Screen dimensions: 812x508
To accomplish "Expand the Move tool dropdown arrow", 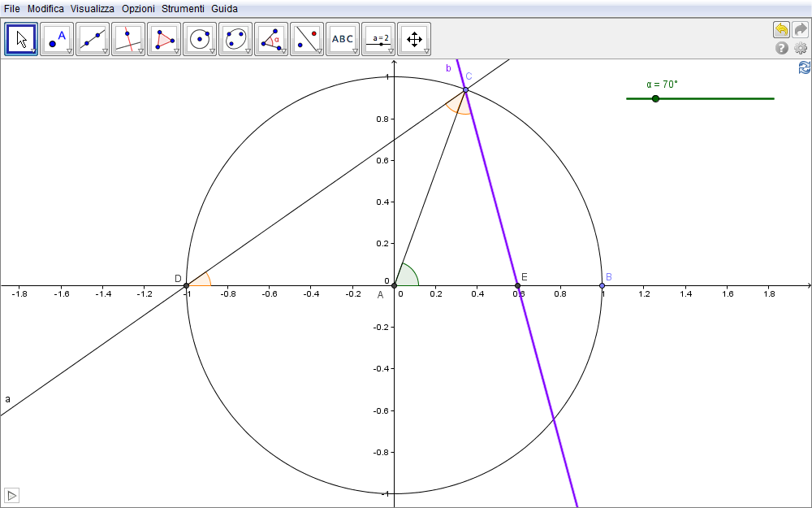I will point(33,51).
